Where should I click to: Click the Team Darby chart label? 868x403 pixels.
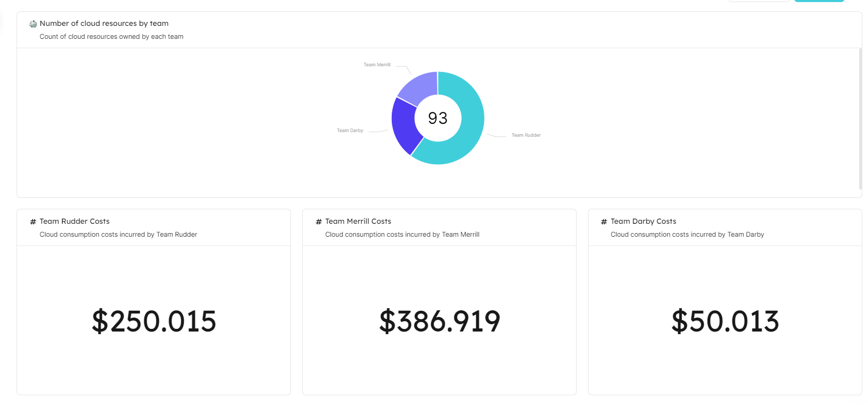tap(350, 131)
